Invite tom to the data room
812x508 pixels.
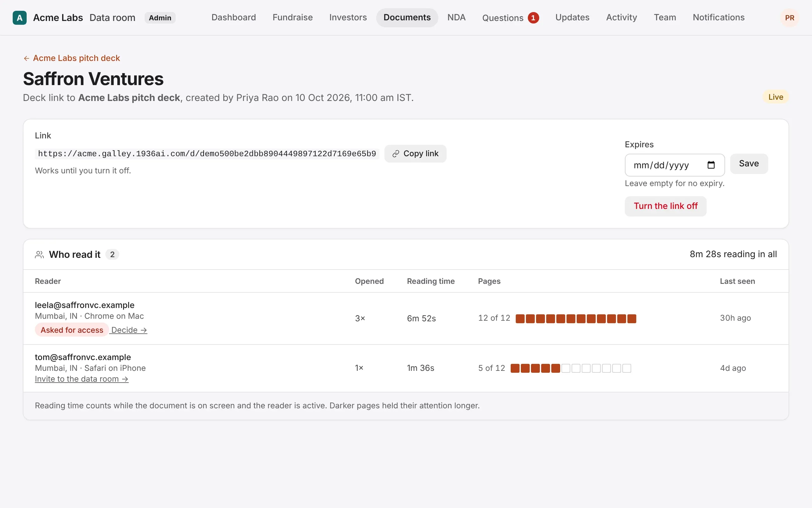coord(82,379)
